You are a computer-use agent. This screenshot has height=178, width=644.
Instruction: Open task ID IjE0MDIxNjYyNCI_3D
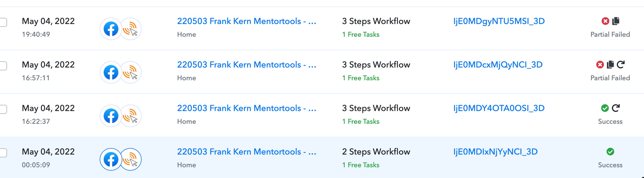pos(496,152)
